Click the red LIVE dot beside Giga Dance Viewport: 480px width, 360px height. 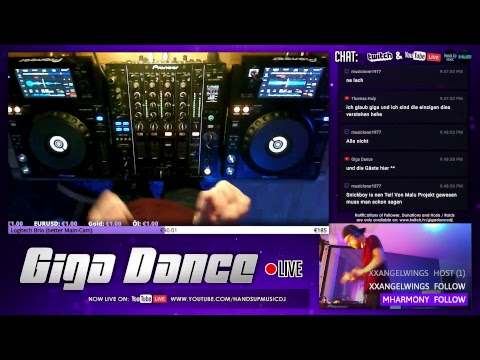(271, 269)
